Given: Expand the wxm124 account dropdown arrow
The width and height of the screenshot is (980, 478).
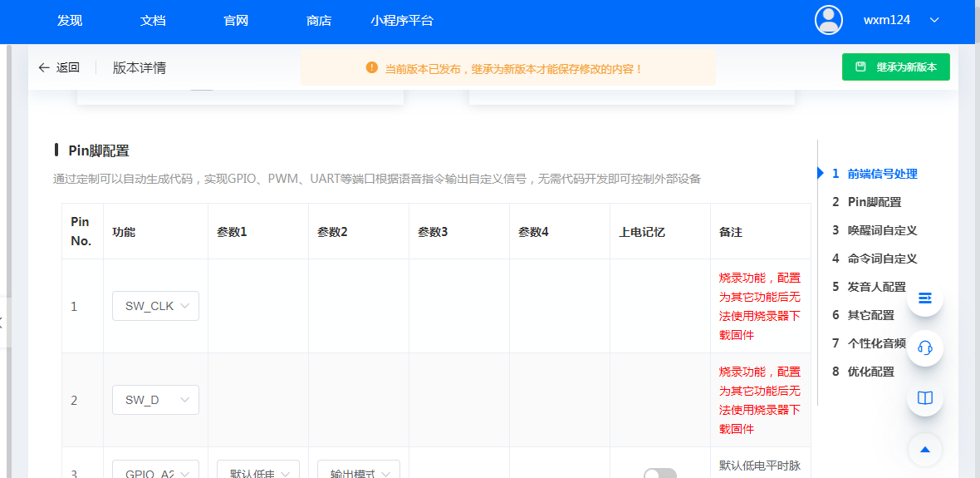Looking at the screenshot, I should coord(934,20).
